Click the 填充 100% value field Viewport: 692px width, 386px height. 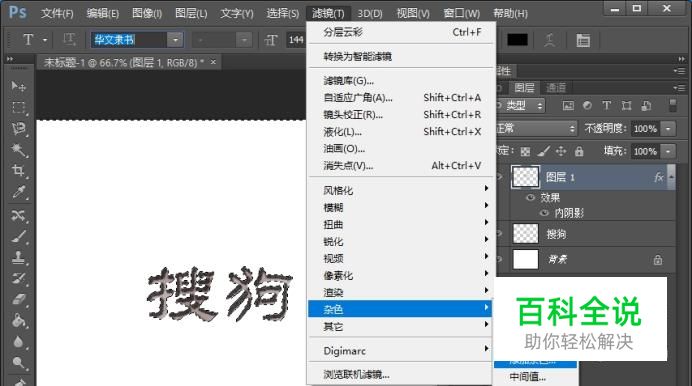click(x=646, y=151)
